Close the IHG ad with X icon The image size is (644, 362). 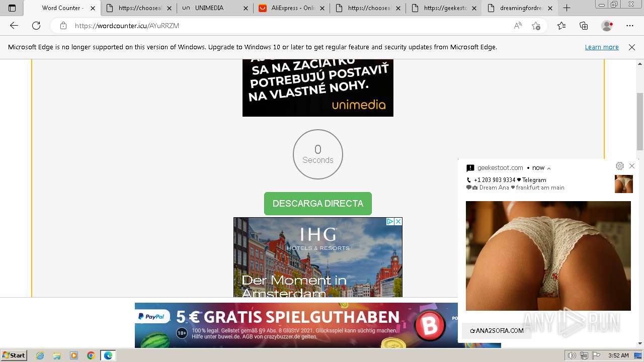pos(398,221)
